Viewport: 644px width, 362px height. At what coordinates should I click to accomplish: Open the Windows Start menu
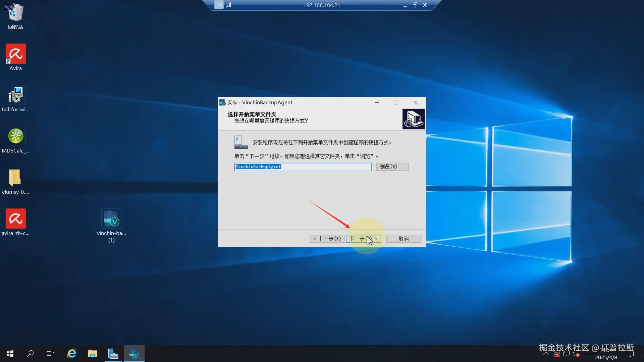point(10,354)
